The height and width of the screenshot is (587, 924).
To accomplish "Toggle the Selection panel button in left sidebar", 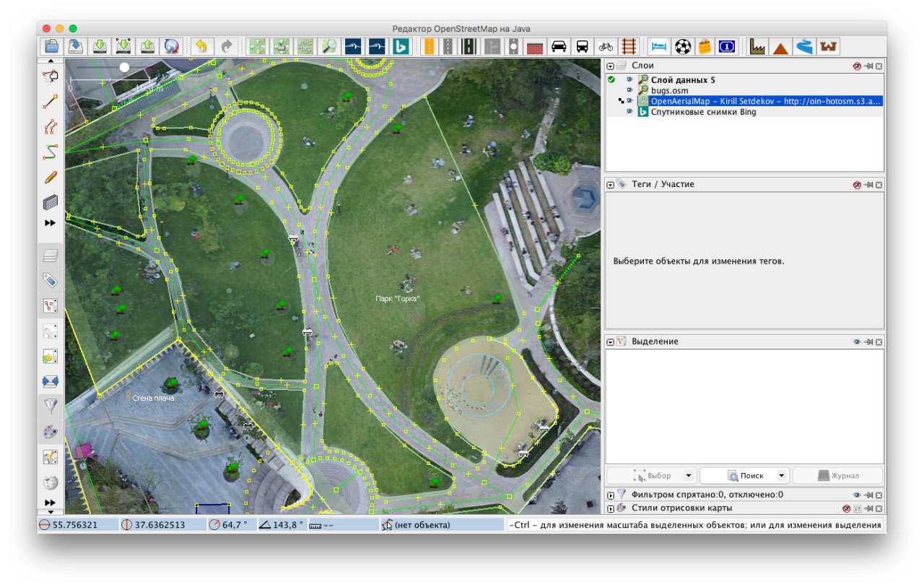I will point(51,305).
